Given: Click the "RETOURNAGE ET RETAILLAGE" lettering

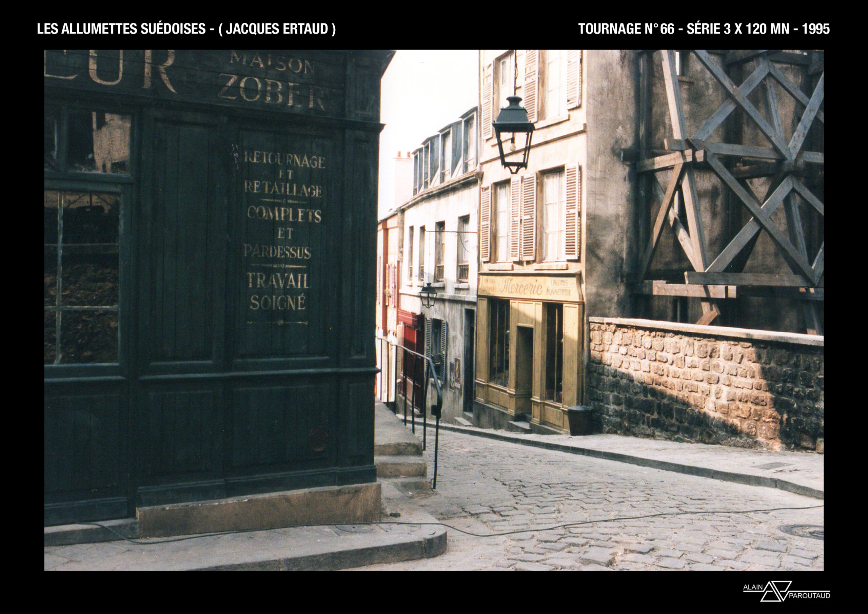Looking at the screenshot, I should point(283,175).
